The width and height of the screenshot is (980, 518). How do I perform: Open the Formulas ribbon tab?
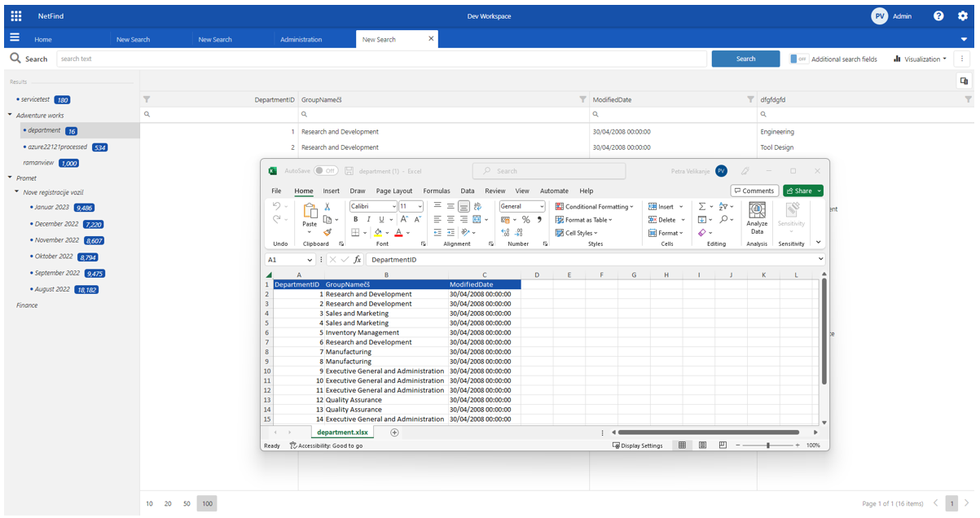click(436, 191)
